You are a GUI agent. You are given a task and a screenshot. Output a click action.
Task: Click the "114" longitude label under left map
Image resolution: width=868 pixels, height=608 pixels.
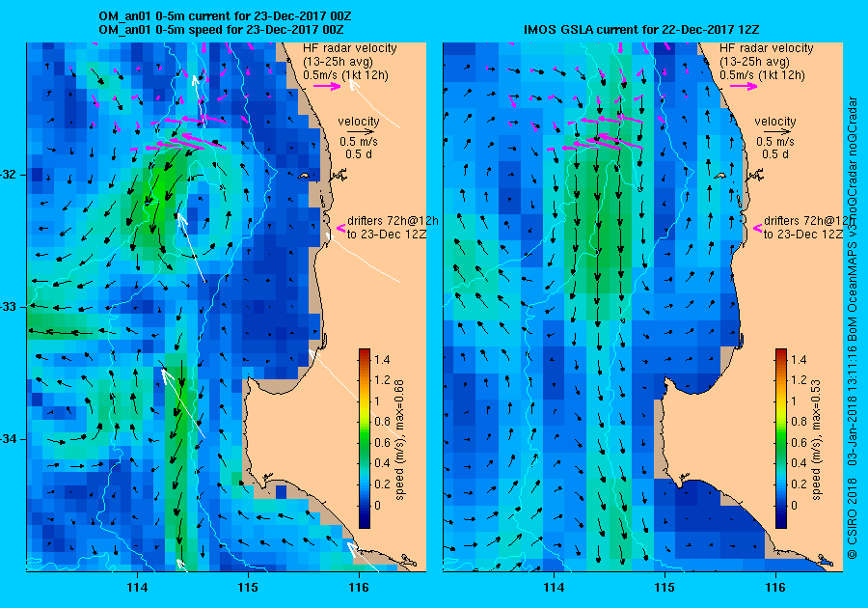137,588
